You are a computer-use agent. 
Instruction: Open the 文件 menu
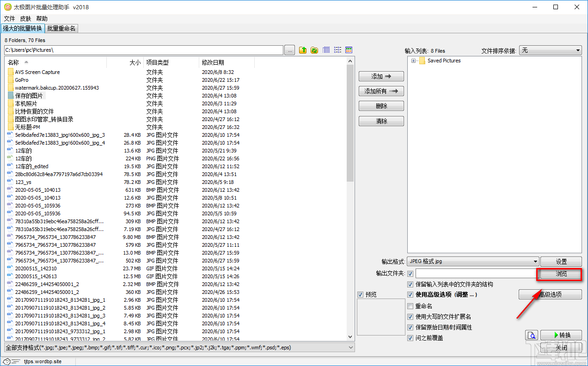coord(9,18)
